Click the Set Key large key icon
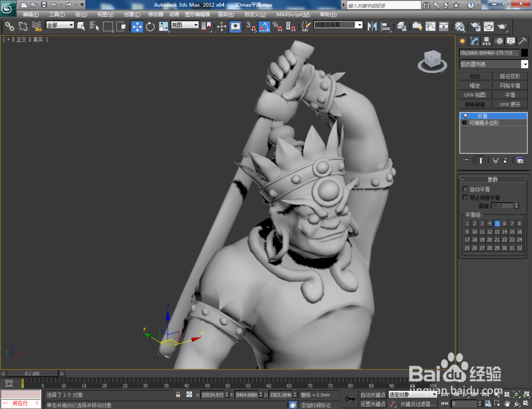The width and height of the screenshot is (532, 409). (350, 399)
